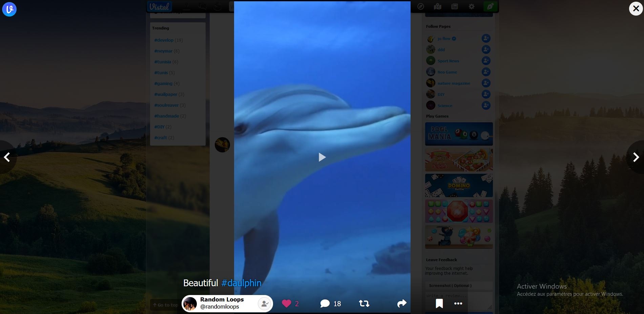Launch the pizza game thumbnail
644x314 pixels.
[459, 160]
